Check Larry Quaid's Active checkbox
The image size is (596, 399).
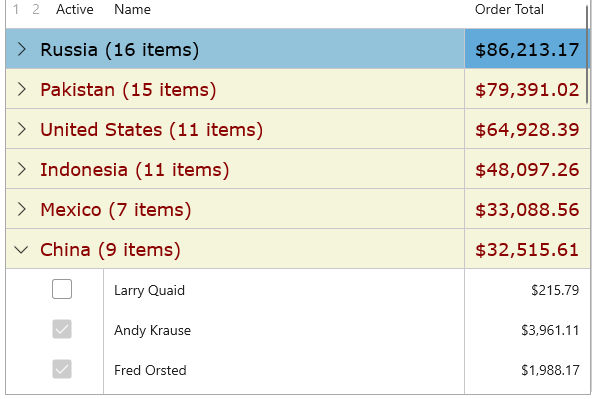click(x=62, y=289)
